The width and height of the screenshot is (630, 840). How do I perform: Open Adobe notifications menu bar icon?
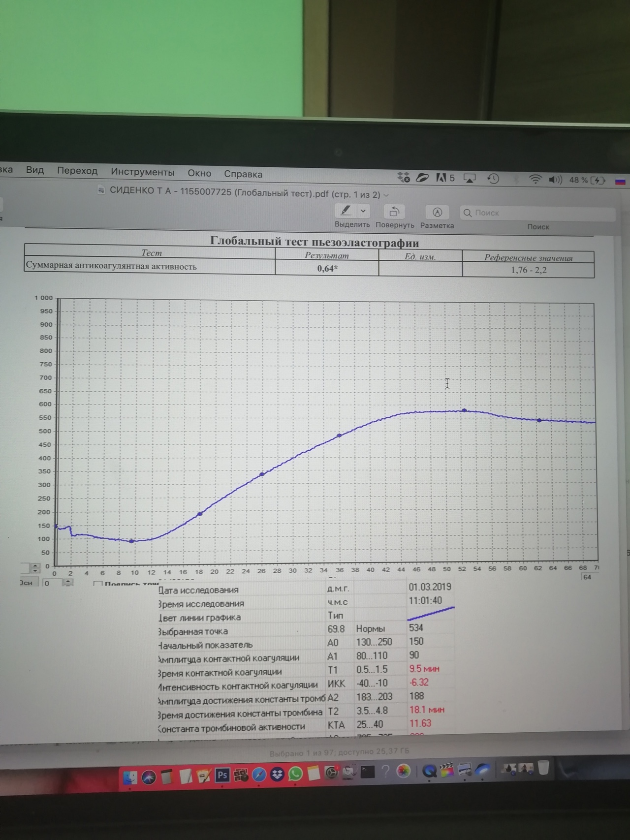(445, 178)
